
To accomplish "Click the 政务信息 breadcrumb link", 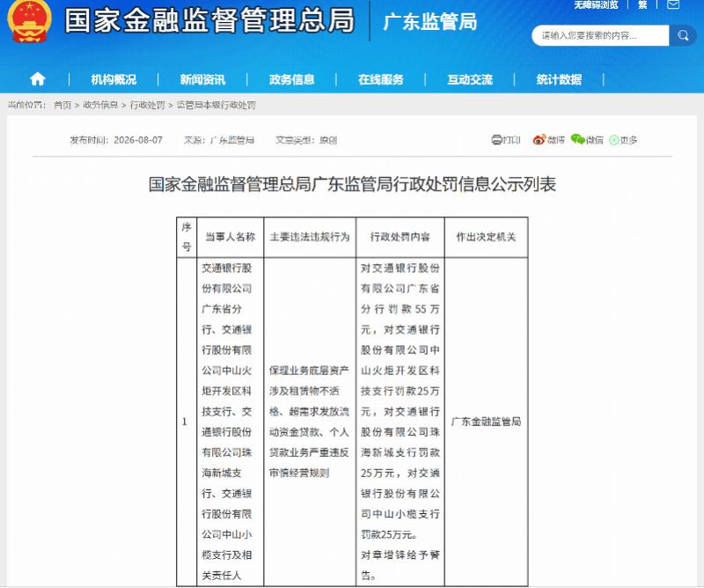I will 100,105.
